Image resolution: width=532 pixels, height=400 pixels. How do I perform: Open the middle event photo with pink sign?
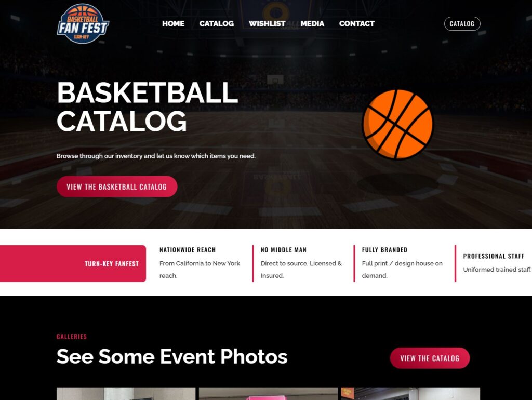click(268, 394)
